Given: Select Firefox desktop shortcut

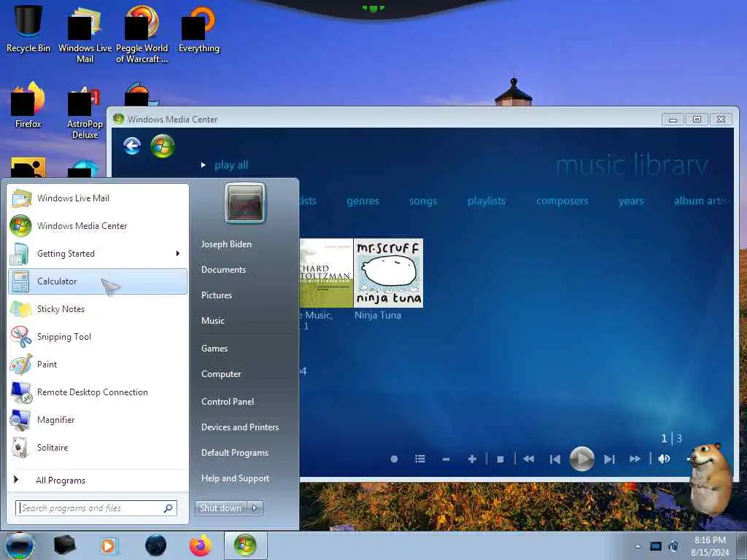Looking at the screenshot, I should click(x=28, y=106).
